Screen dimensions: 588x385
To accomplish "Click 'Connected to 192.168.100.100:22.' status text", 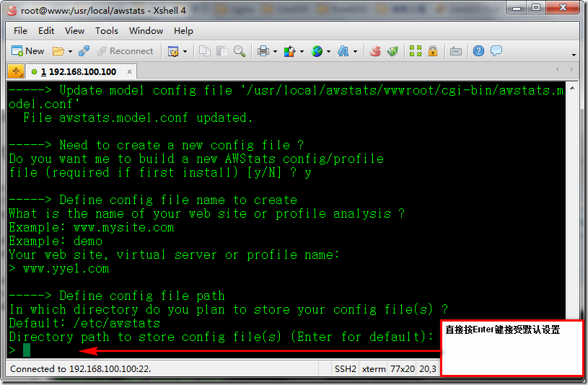I will tap(80, 369).
